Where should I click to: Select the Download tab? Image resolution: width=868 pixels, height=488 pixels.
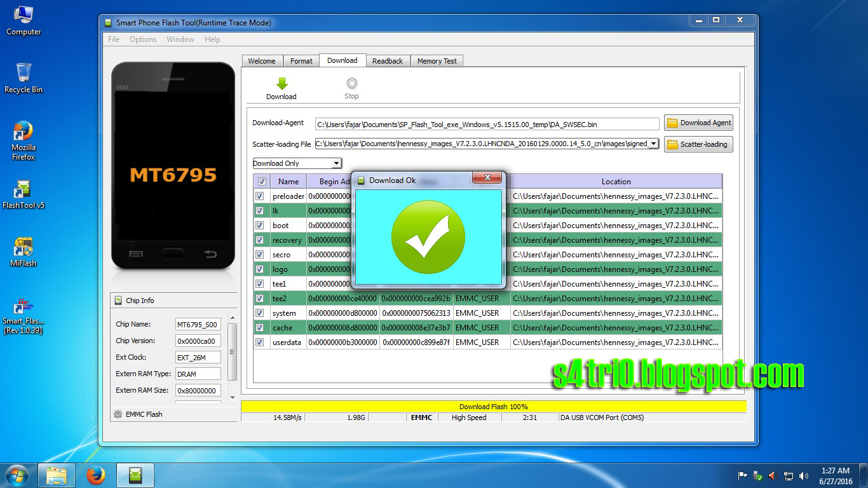pyautogui.click(x=342, y=60)
